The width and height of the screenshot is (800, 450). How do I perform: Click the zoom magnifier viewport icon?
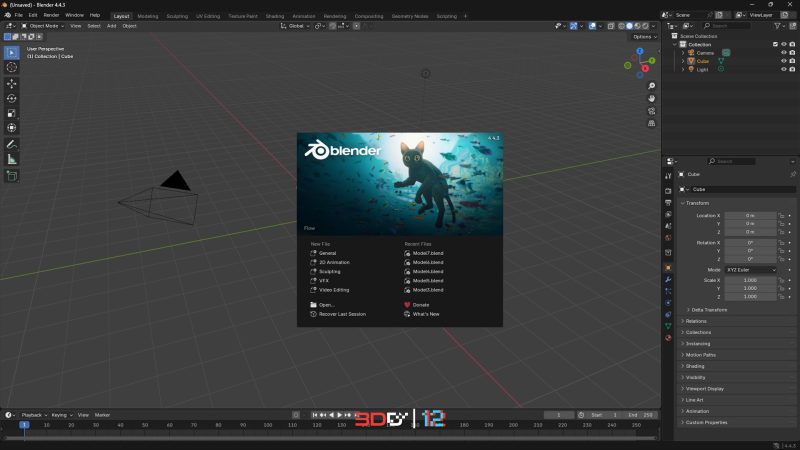(652, 86)
